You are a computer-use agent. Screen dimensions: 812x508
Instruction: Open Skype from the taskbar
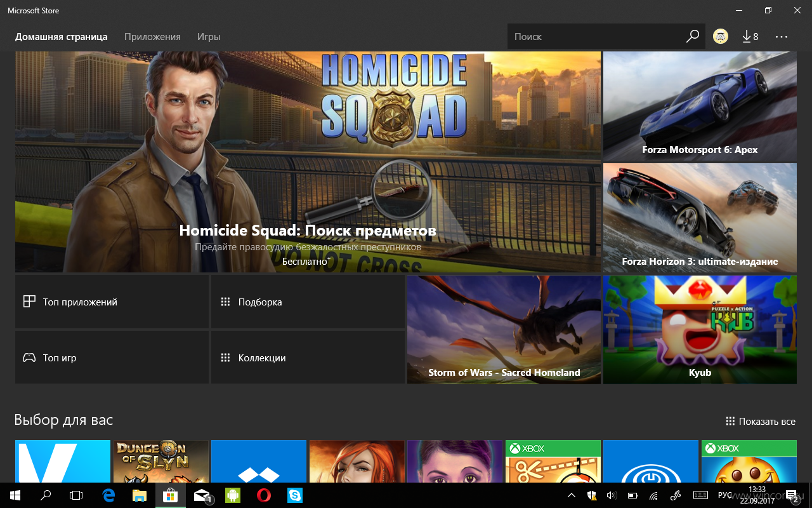[x=294, y=495]
